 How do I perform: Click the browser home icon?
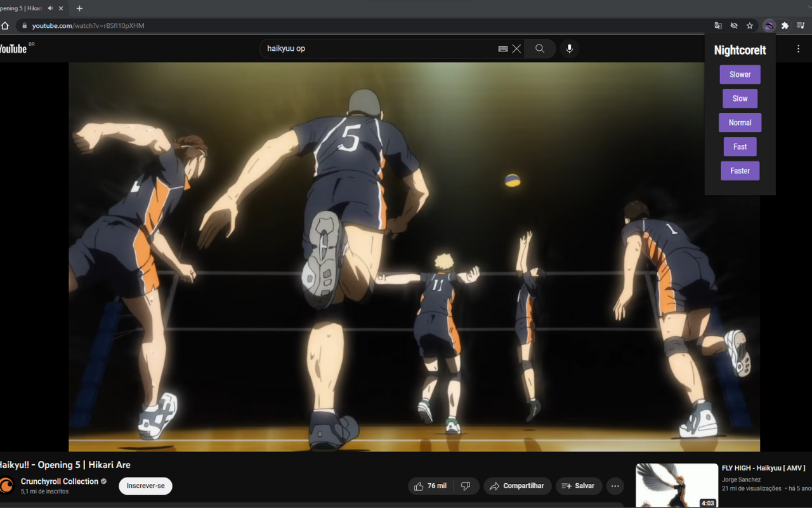(5, 25)
